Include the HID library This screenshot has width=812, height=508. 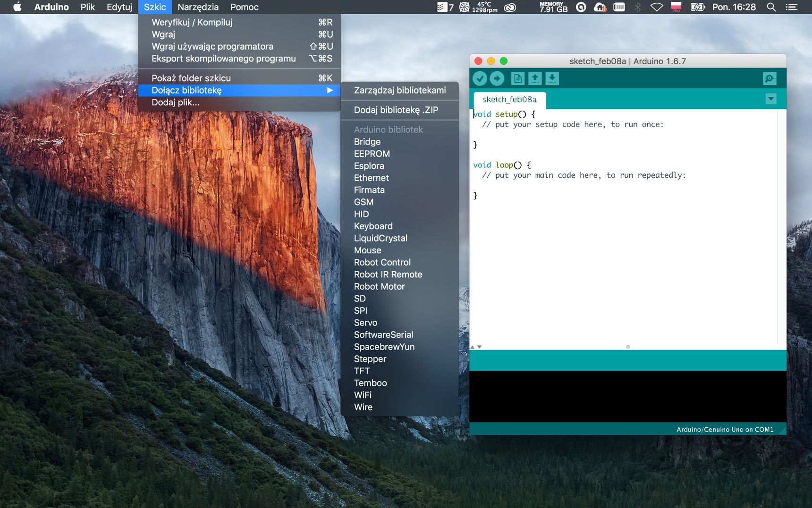click(x=400, y=214)
